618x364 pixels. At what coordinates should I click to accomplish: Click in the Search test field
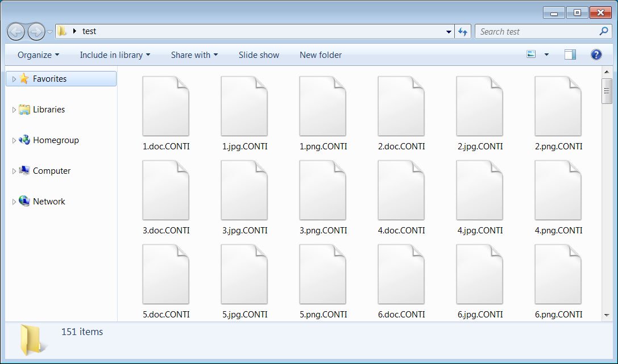534,32
